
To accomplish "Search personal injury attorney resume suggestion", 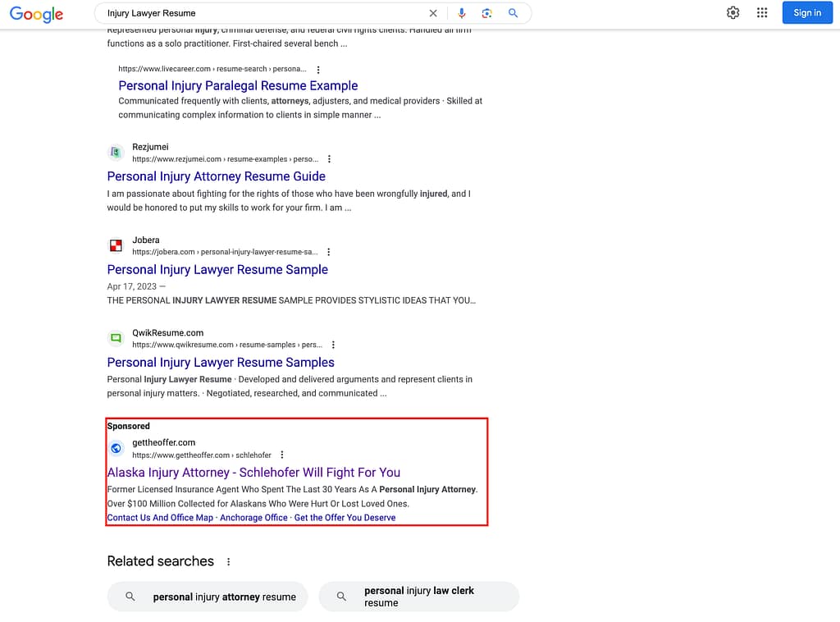I will (208, 597).
